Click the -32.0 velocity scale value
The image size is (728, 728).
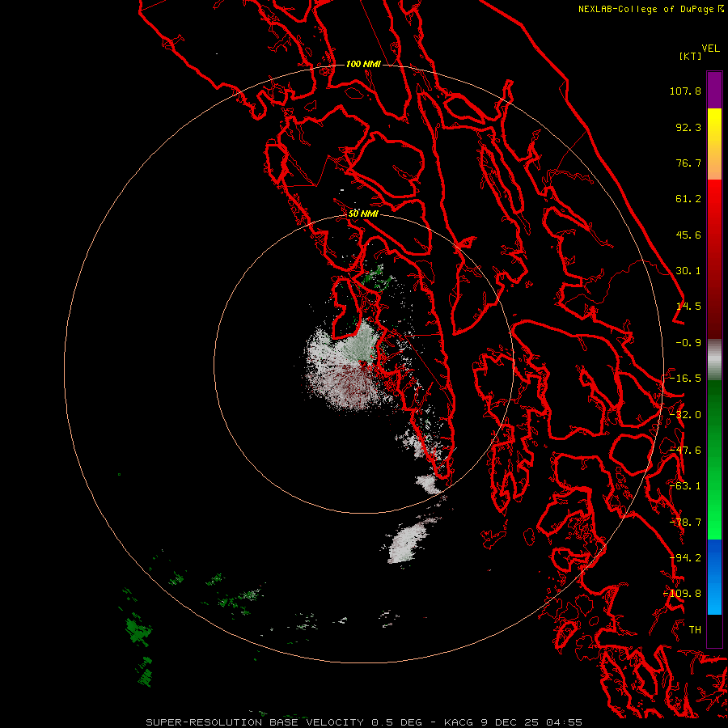tap(685, 415)
